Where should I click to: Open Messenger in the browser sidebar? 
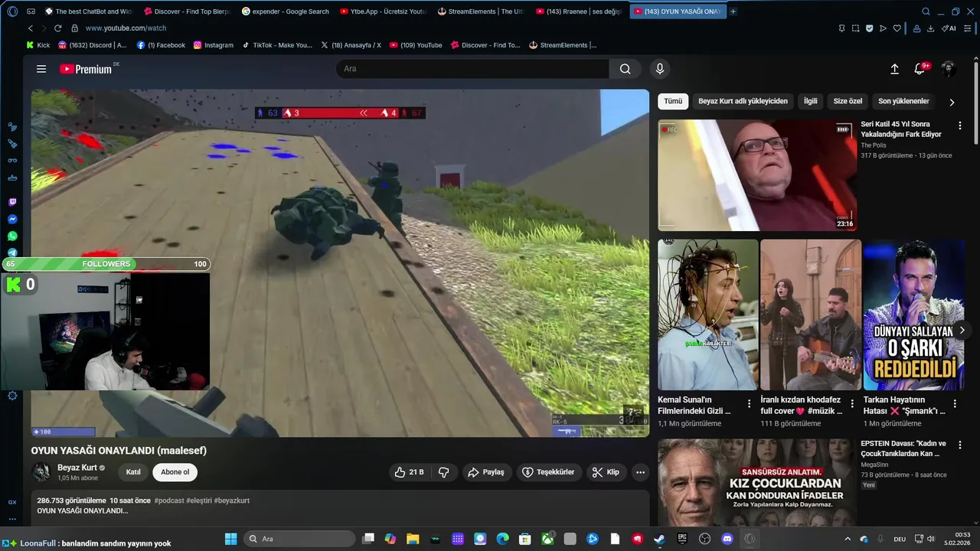pos(12,220)
